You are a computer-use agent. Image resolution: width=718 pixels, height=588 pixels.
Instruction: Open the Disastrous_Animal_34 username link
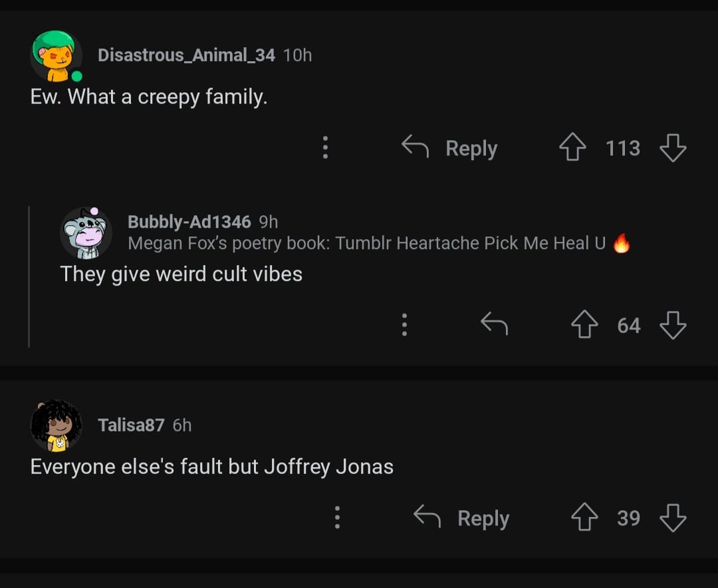pyautogui.click(x=186, y=55)
